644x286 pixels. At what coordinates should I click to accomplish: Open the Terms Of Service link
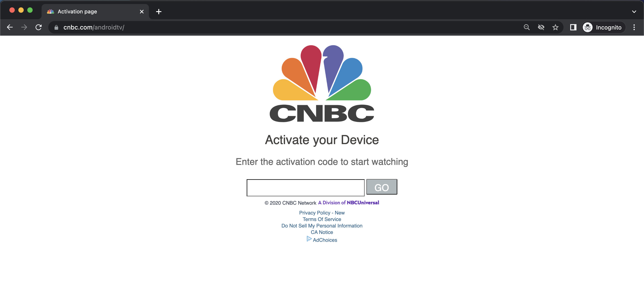(x=322, y=219)
